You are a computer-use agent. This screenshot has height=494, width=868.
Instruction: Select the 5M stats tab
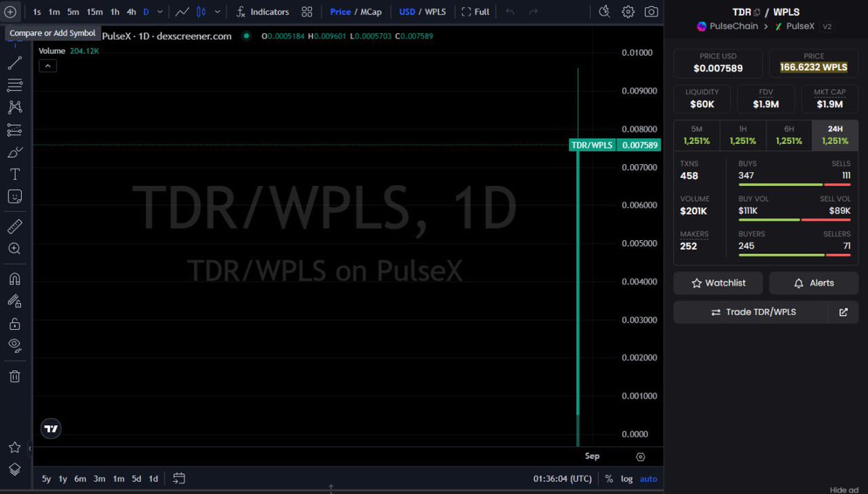[x=697, y=135]
